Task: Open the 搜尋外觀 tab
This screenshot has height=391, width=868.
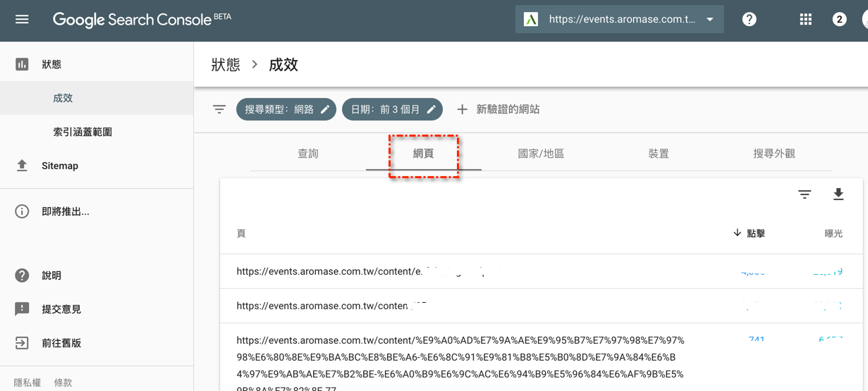Action: (774, 154)
